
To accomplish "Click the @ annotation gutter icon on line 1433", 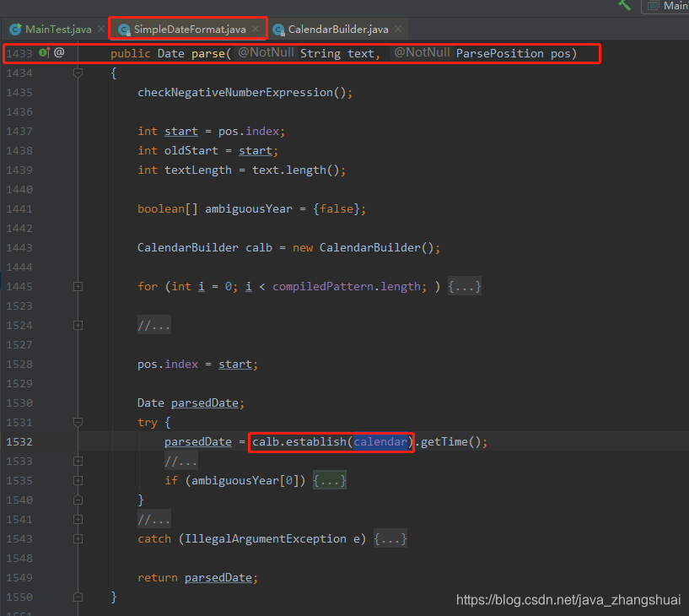I will 59,53.
